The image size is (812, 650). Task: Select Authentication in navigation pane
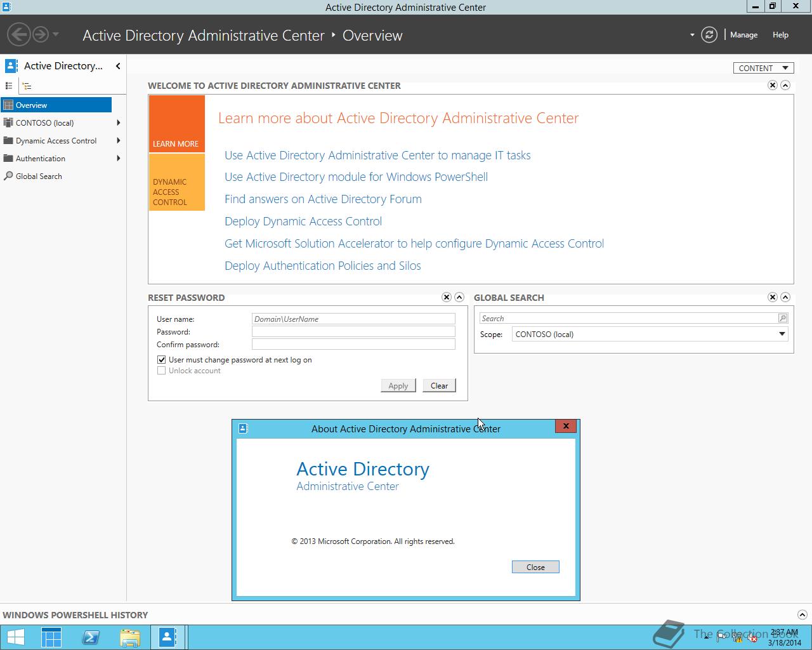click(x=41, y=159)
